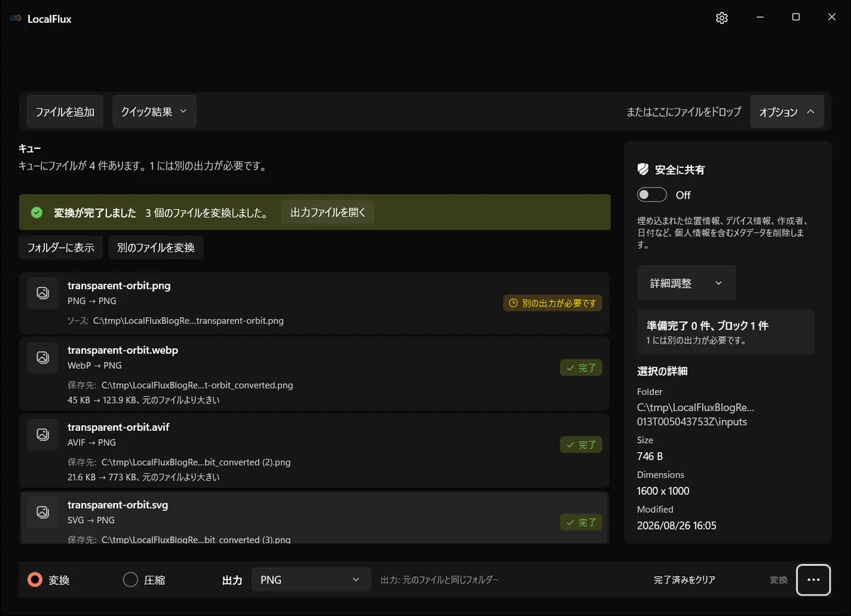The width and height of the screenshot is (851, 616).
Task: Click image icon for transparent-orbit.webp
Action: pos(43,357)
